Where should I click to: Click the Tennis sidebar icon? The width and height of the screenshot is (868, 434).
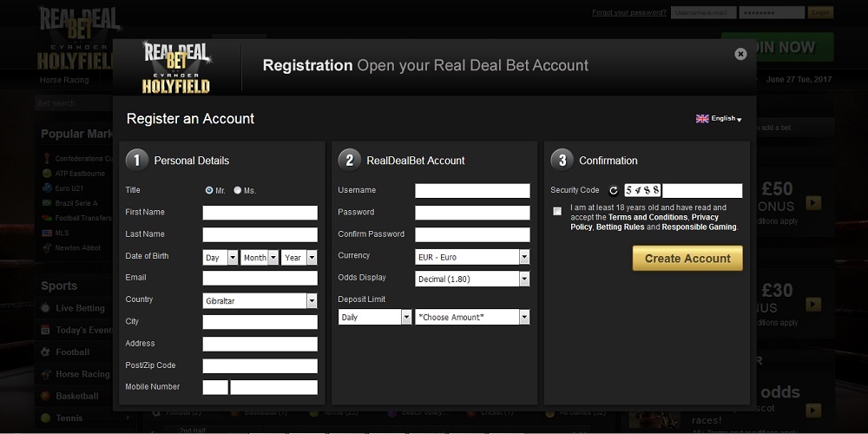click(45, 418)
